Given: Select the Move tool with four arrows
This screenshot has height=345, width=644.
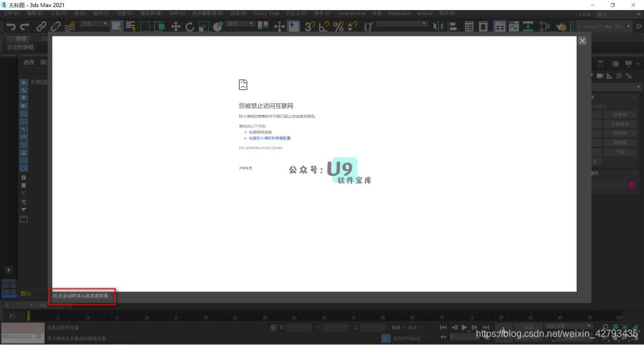Looking at the screenshot, I should [176, 26].
